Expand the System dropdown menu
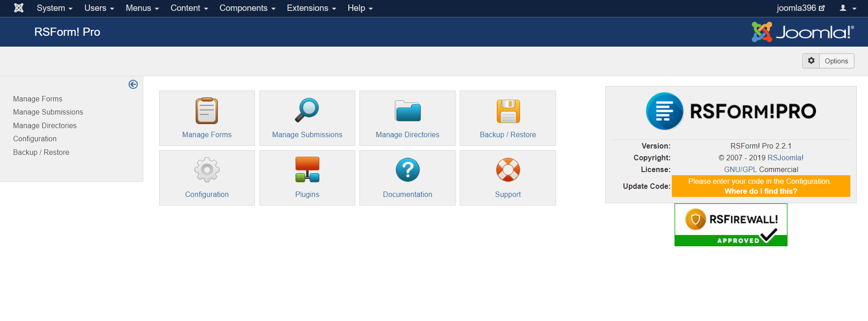868x321 pixels. click(x=54, y=8)
